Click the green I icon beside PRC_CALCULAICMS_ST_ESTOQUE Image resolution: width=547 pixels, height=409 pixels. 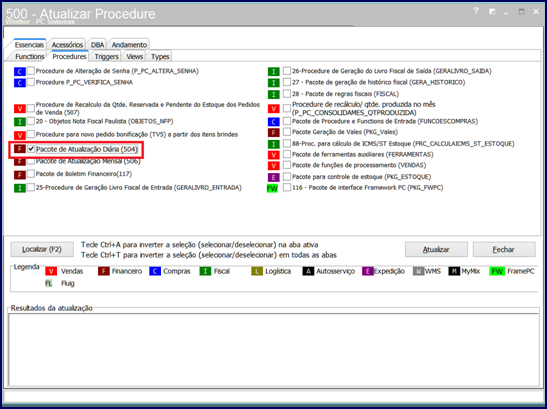click(x=274, y=144)
